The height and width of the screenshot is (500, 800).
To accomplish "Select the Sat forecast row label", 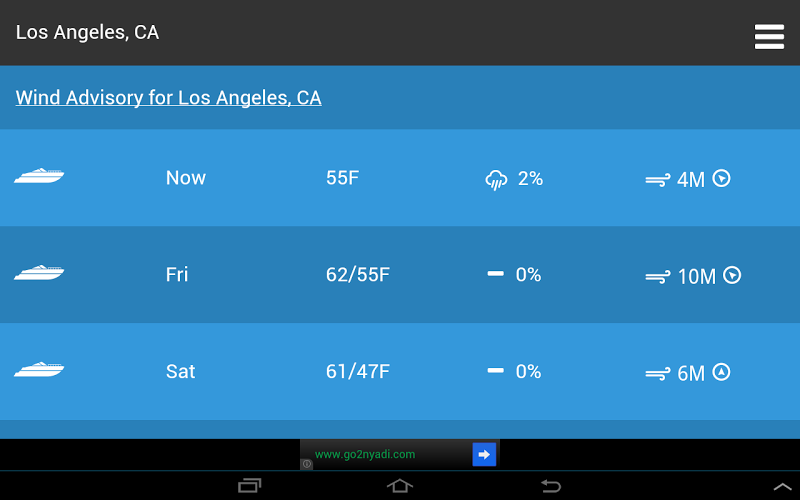I will (x=180, y=372).
